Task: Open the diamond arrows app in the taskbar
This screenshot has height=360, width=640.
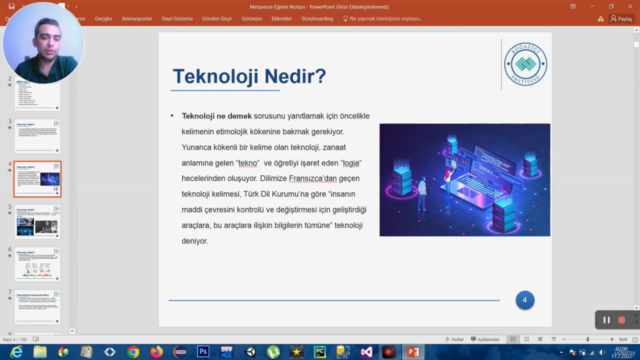Action: click(x=110, y=352)
